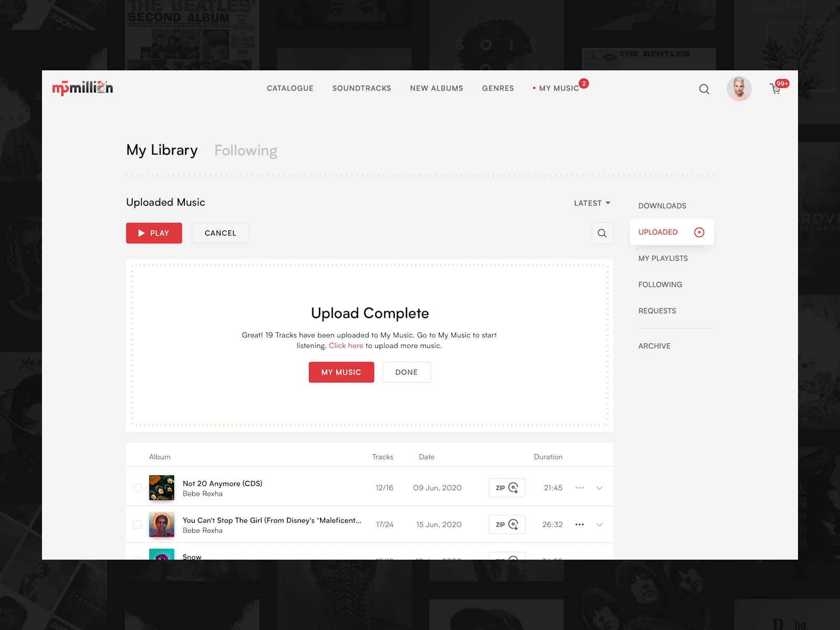
Task: Open the SOUNDTRACKS menu item
Action: tap(362, 88)
